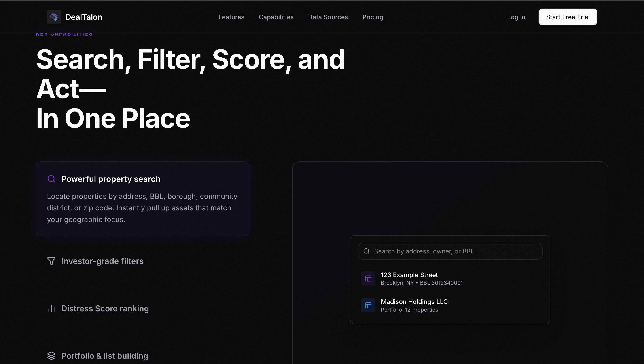Expand Portfolio & list building item
This screenshot has width=644, height=364.
105,356
